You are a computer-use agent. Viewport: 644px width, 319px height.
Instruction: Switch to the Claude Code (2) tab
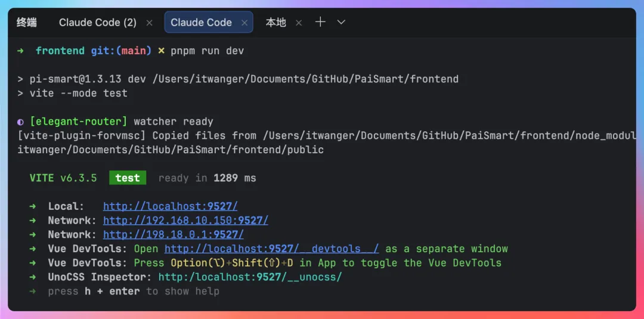coord(97,23)
